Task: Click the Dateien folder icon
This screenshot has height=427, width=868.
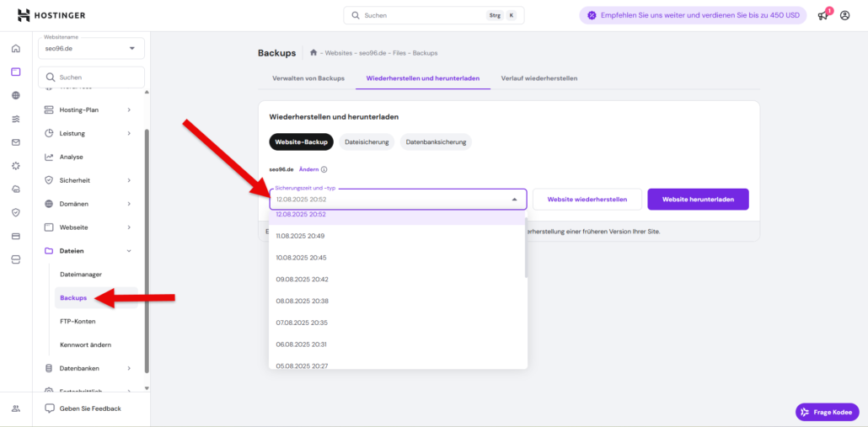Action: click(x=49, y=251)
